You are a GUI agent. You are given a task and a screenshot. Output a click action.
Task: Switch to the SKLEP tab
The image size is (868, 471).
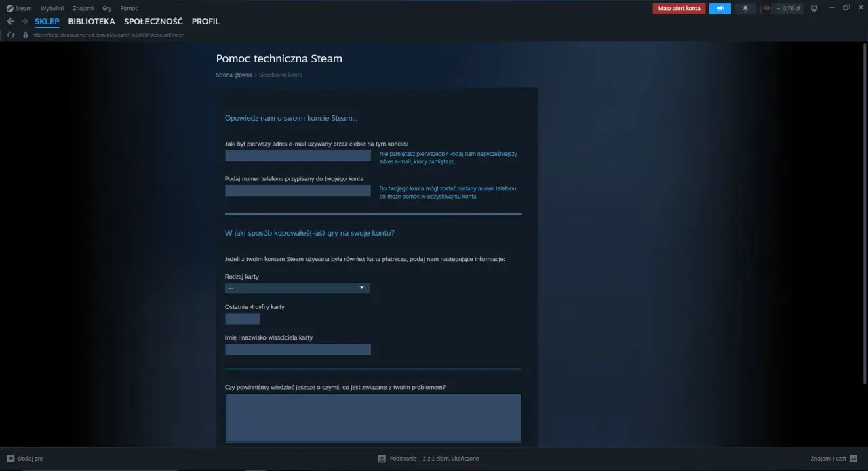[47, 22]
